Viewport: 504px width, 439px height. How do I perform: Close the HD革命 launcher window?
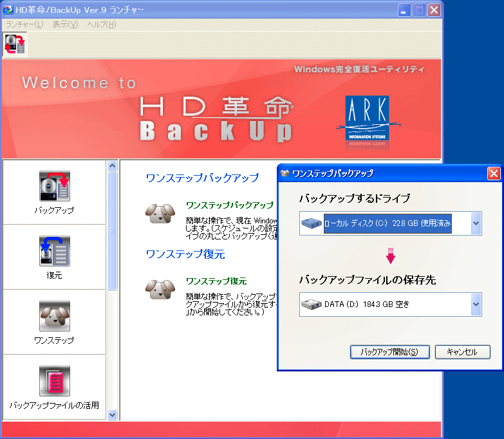[x=434, y=10]
